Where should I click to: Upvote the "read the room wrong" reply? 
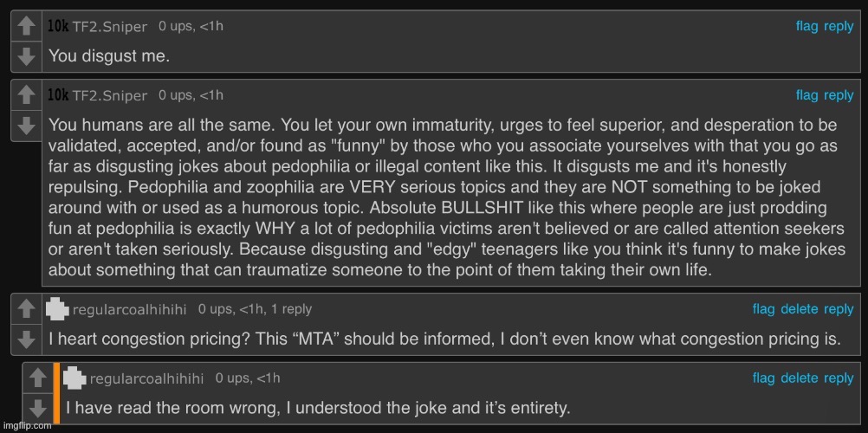pos(37,378)
